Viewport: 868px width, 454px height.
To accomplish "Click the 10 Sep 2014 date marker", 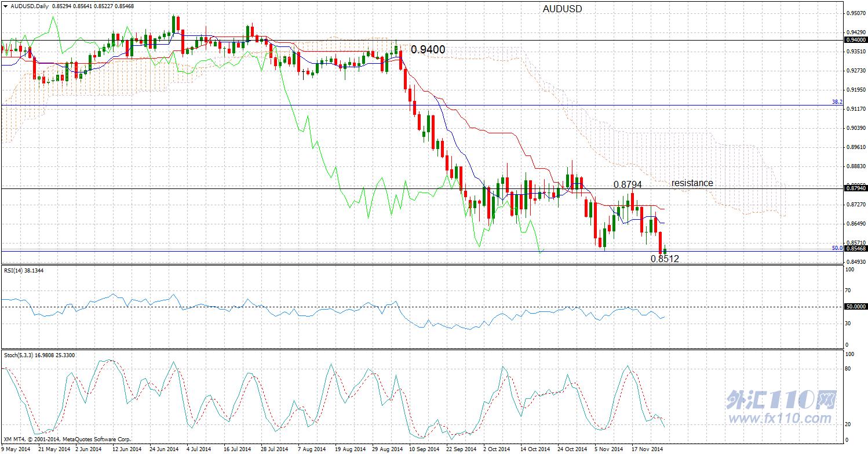I will pyautogui.click(x=422, y=449).
